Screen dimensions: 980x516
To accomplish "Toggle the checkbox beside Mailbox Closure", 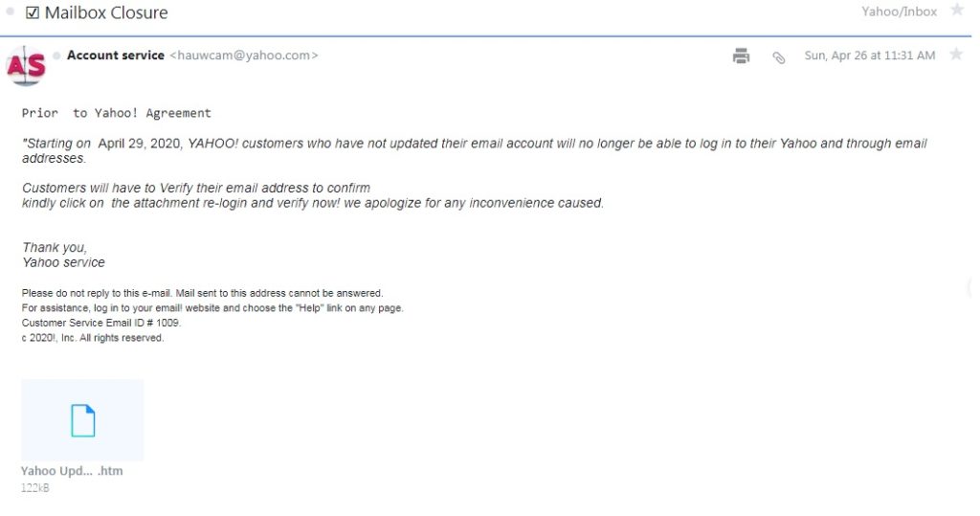I will point(33,12).
